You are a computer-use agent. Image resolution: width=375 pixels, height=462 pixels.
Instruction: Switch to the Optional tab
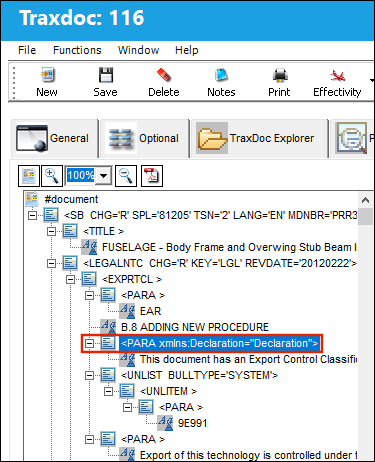[144, 138]
